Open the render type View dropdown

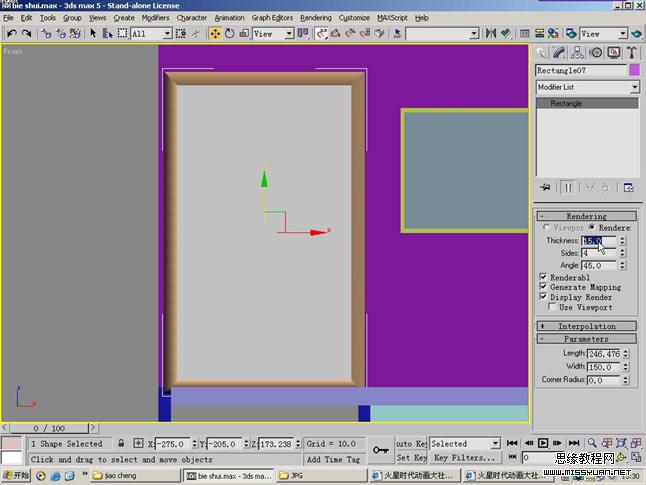tap(623, 33)
